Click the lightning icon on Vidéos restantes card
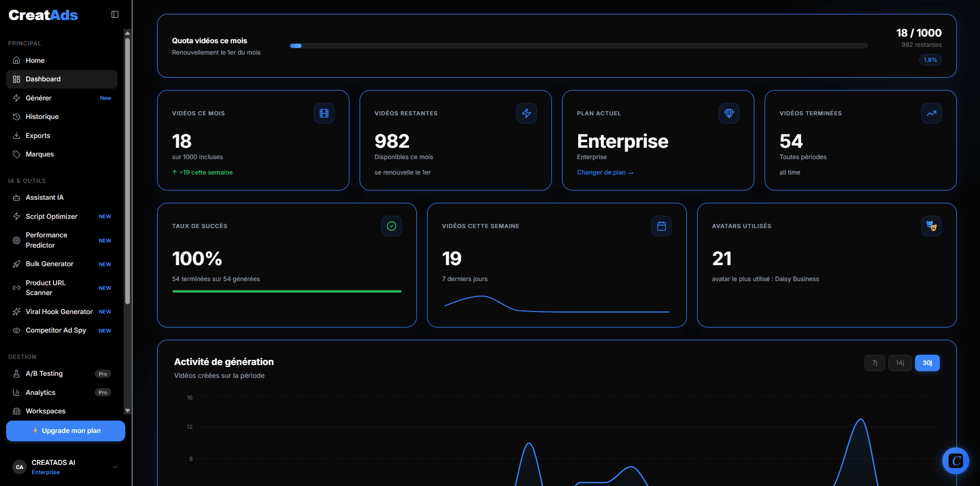The width and height of the screenshot is (980, 486). click(x=527, y=113)
